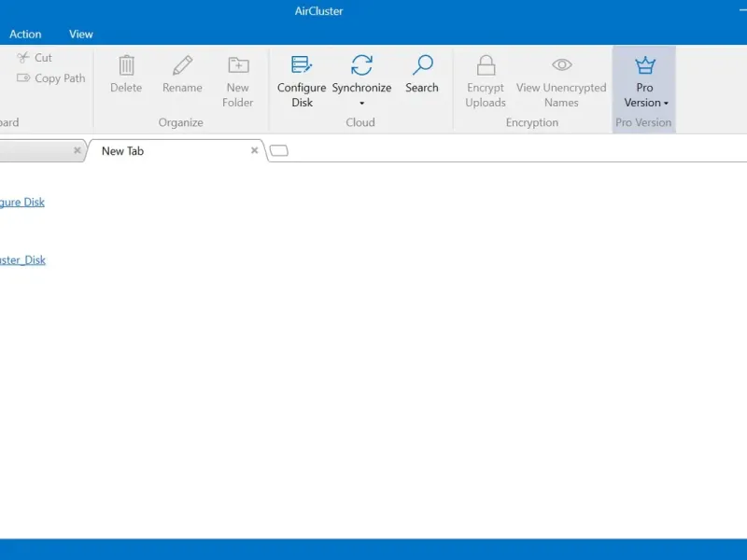Click the Synchronize arrows icon
Image resolution: width=747 pixels, height=560 pixels.
(x=361, y=65)
